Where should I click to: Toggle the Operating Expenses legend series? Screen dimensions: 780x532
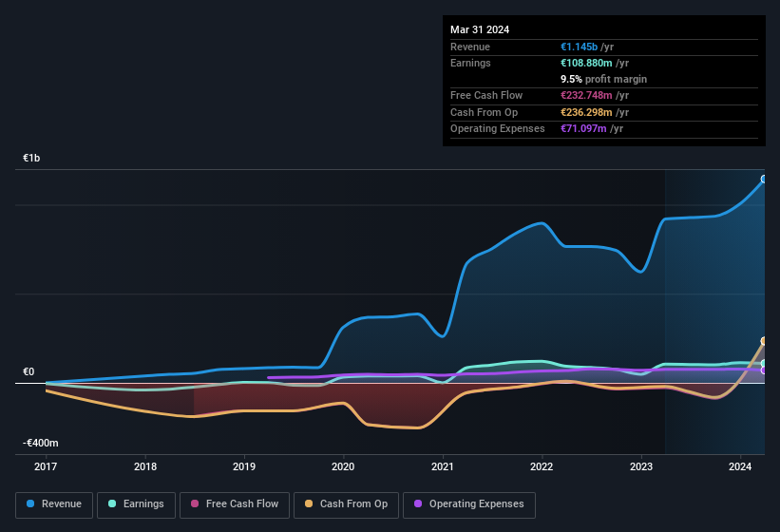click(469, 504)
